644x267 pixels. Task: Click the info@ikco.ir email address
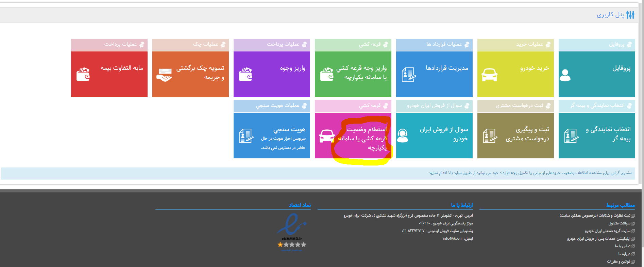[x=453, y=238]
